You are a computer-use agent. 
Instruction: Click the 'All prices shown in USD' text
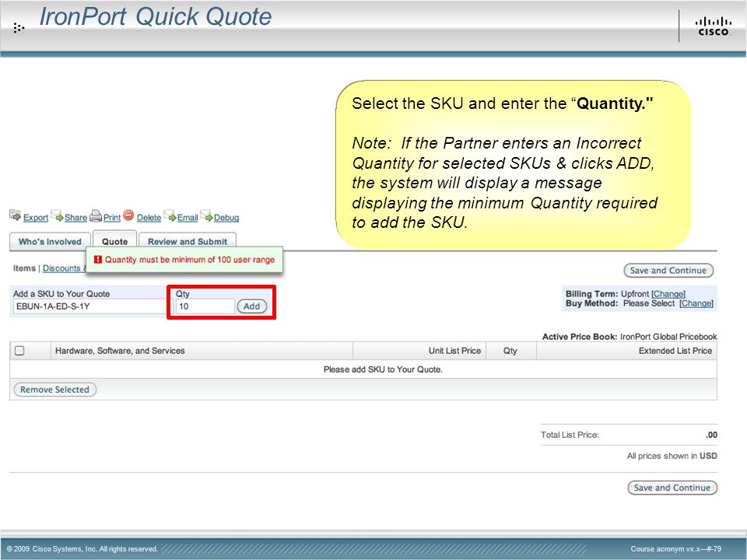point(672,456)
